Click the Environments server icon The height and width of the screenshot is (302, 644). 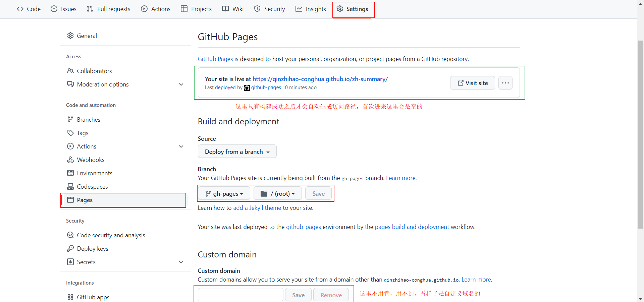70,173
